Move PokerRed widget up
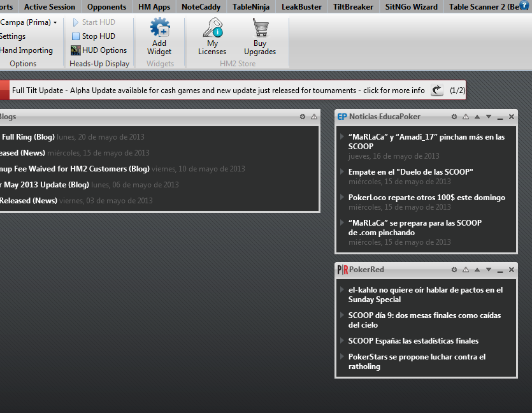 click(477, 270)
